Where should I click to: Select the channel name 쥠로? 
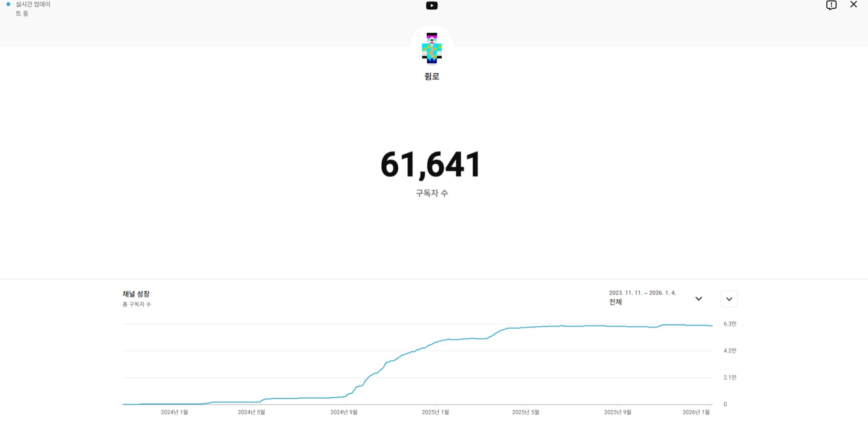pyautogui.click(x=432, y=76)
